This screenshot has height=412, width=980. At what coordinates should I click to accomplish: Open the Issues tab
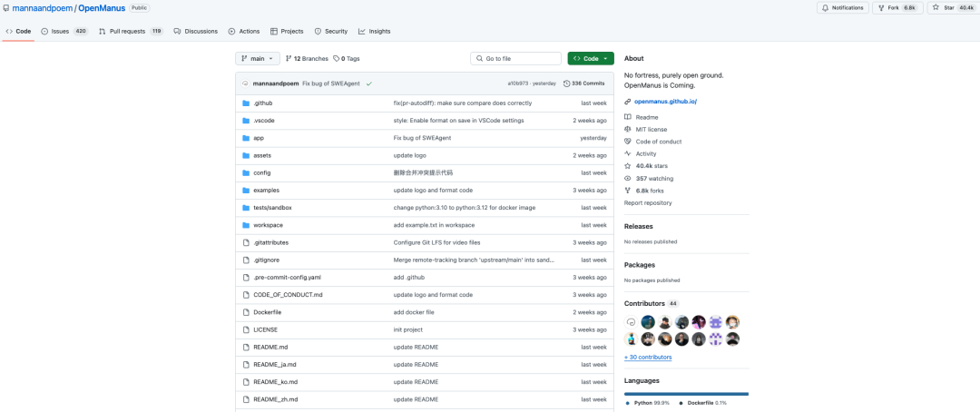click(64, 31)
